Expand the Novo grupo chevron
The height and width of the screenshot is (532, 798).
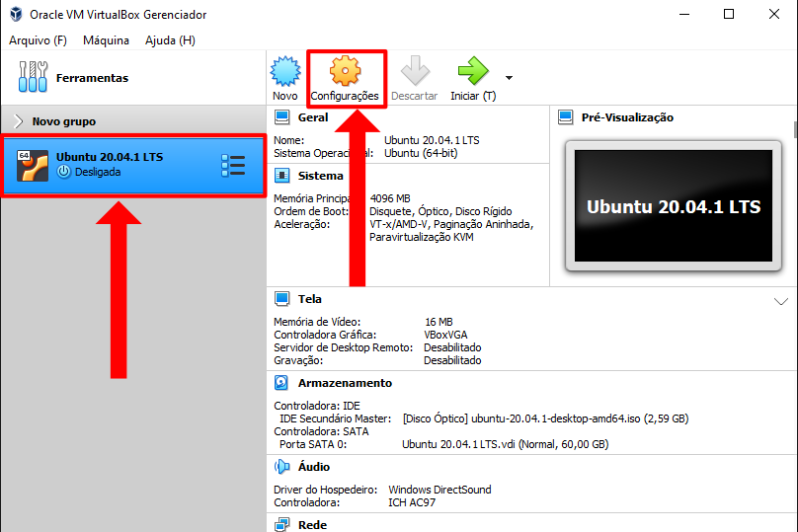(x=19, y=121)
